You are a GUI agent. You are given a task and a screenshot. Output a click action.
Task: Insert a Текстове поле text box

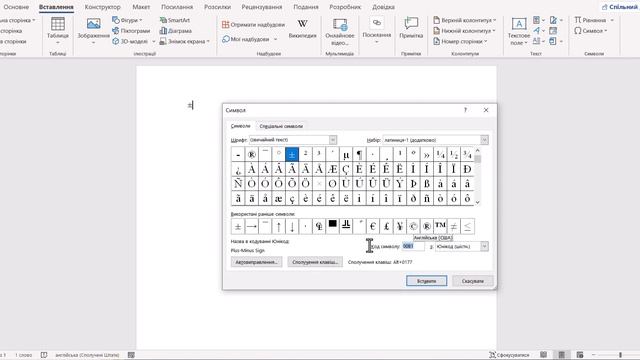tap(519, 31)
